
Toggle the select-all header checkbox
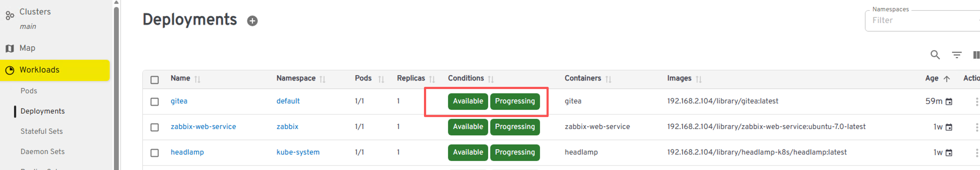point(155,80)
